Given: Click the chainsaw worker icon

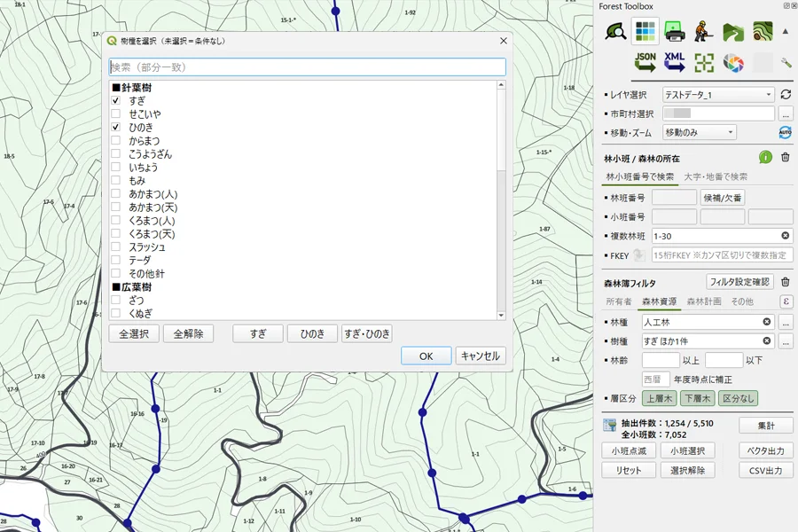Looking at the screenshot, I should coord(704,32).
